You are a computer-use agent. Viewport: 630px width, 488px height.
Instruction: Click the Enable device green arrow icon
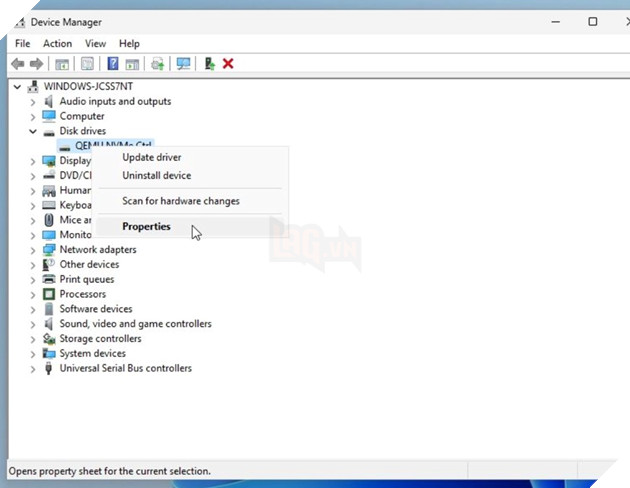point(209,63)
